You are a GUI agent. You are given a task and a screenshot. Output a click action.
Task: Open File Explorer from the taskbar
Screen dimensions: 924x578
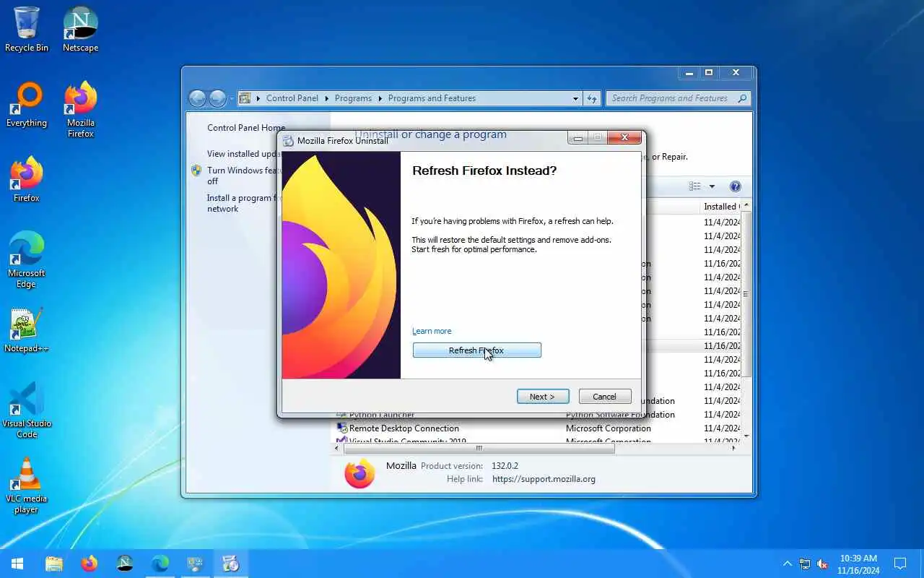pyautogui.click(x=54, y=564)
